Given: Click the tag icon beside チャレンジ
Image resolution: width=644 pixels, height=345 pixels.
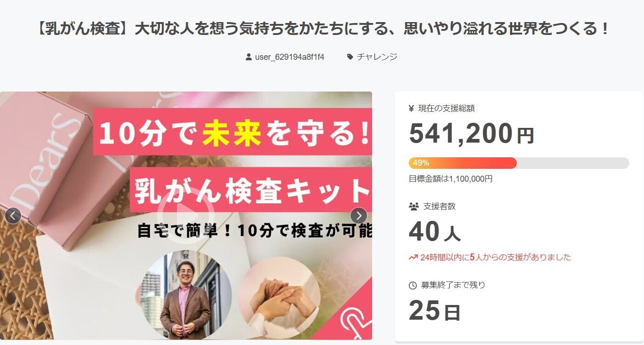Looking at the screenshot, I should 350,57.
